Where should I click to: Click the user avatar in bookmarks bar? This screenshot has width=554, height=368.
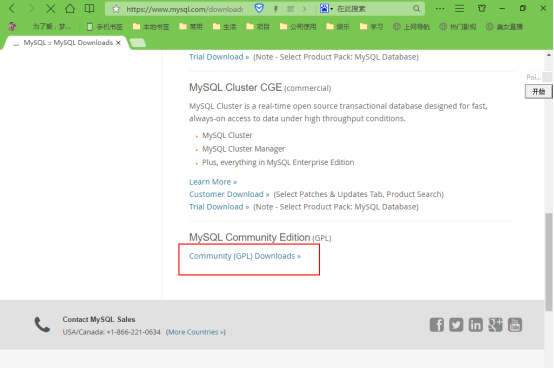coord(12,26)
